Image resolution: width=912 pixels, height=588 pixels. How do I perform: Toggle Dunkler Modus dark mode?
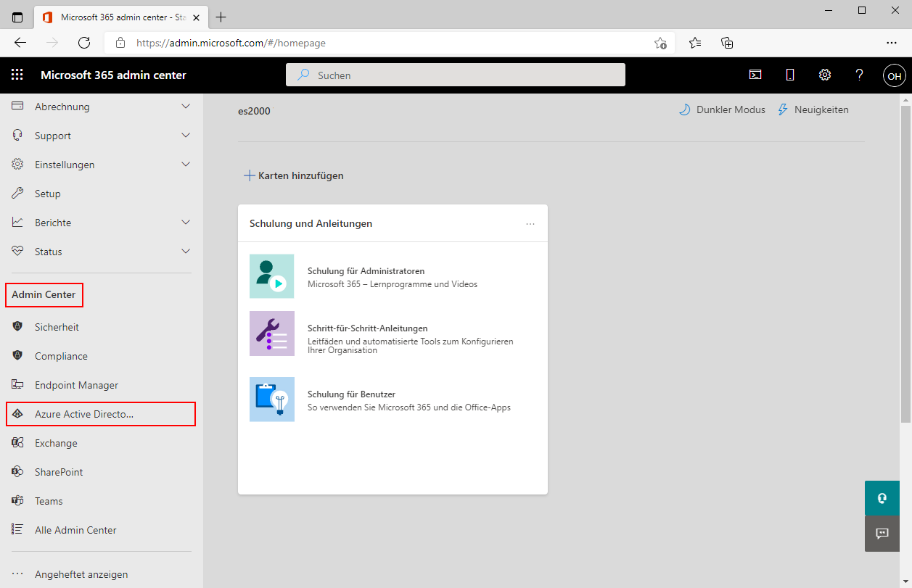tap(722, 109)
